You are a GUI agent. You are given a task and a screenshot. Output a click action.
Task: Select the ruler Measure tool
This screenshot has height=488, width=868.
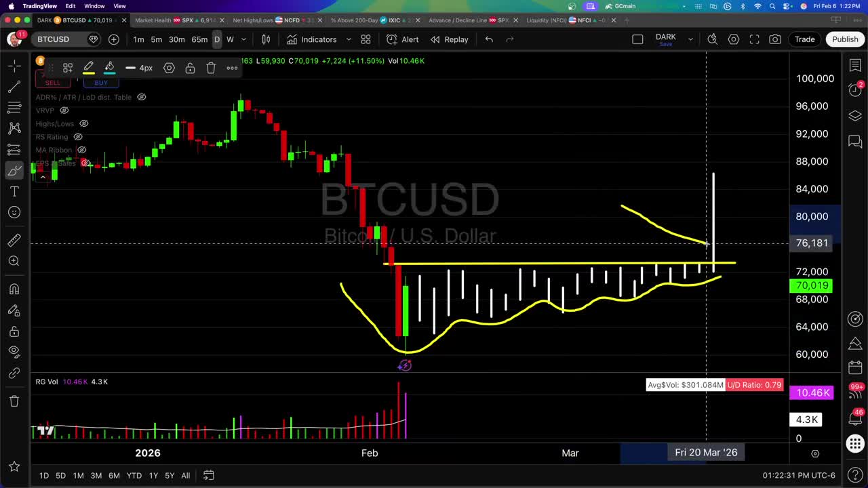point(14,241)
